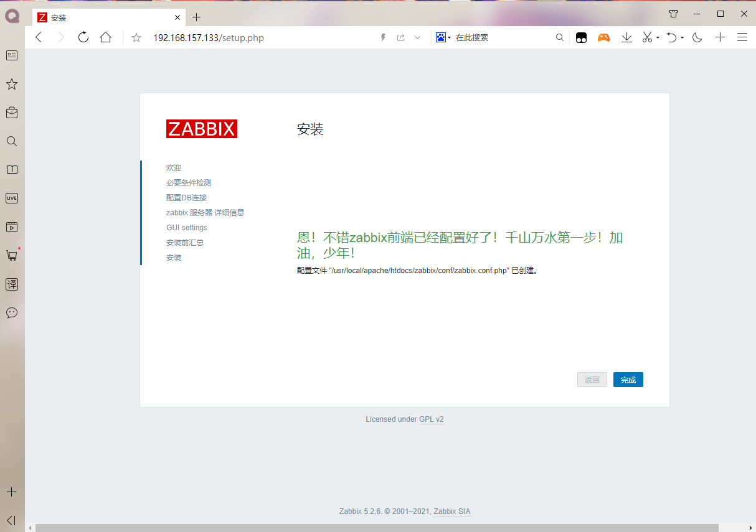
Task: Open a new browser tab
Action: (x=196, y=17)
